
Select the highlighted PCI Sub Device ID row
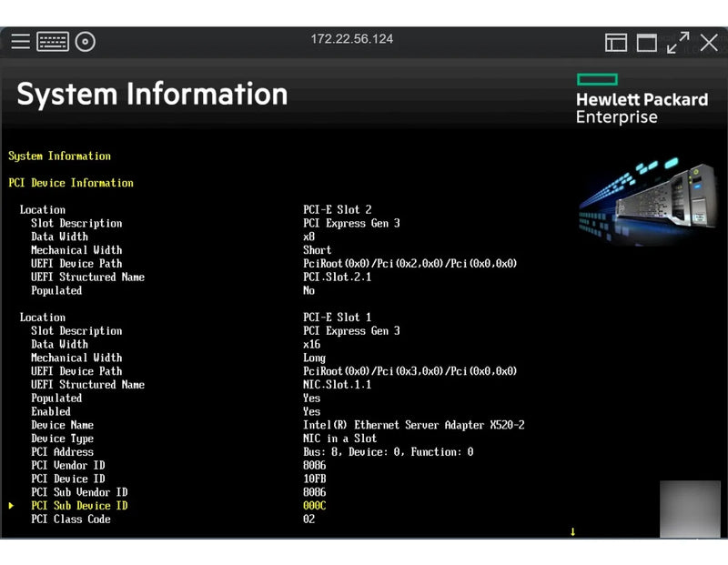(79, 506)
